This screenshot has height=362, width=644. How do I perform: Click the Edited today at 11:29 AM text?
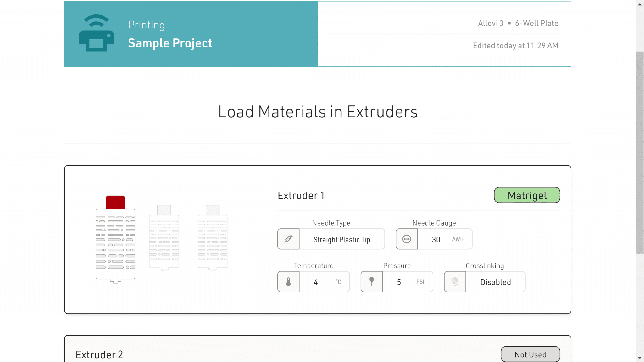515,46
